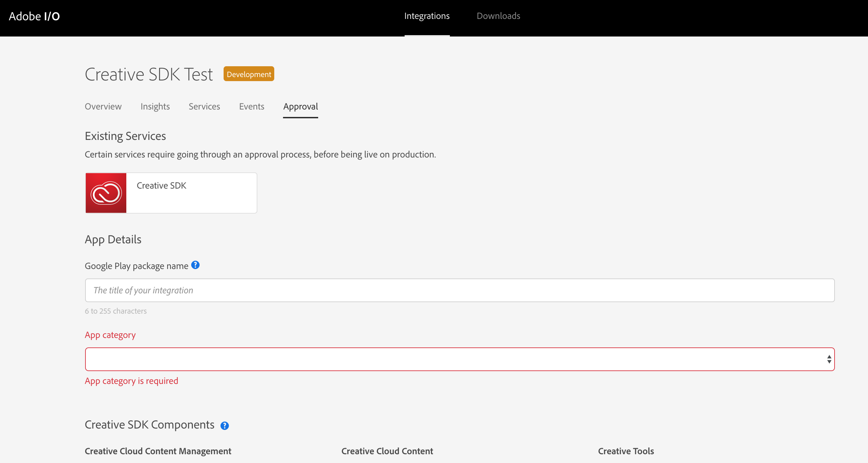Switch to the Insights tab
Image resolution: width=868 pixels, height=463 pixels.
(x=155, y=106)
